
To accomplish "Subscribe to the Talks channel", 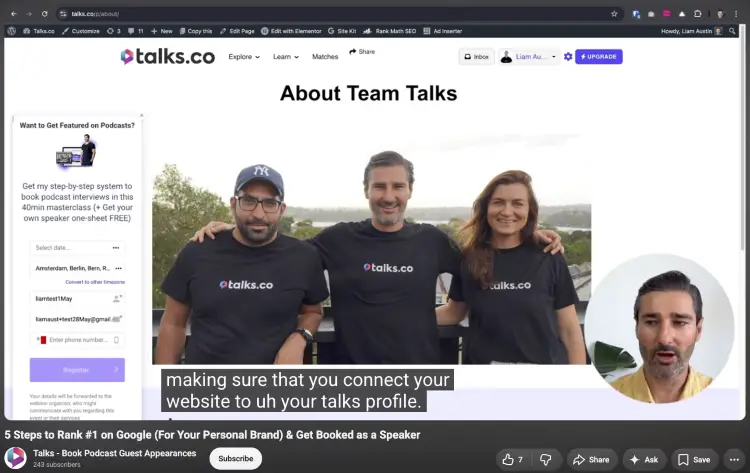I will click(235, 458).
